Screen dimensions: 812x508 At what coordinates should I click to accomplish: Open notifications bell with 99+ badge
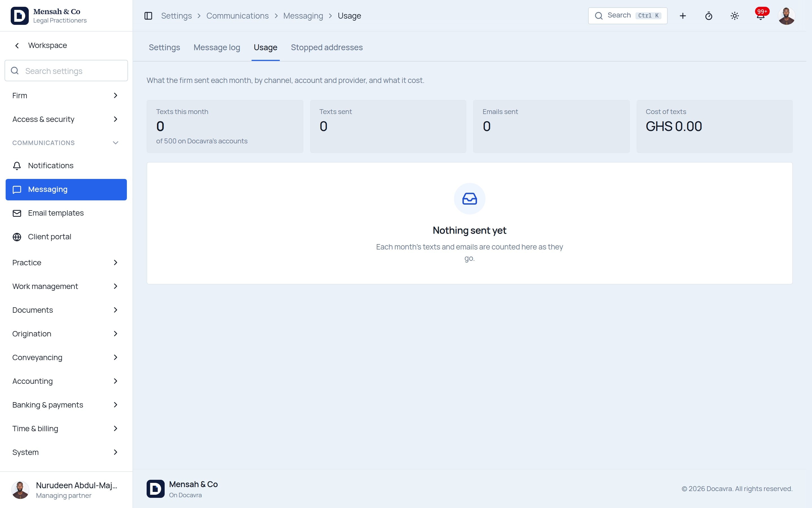[x=761, y=15]
